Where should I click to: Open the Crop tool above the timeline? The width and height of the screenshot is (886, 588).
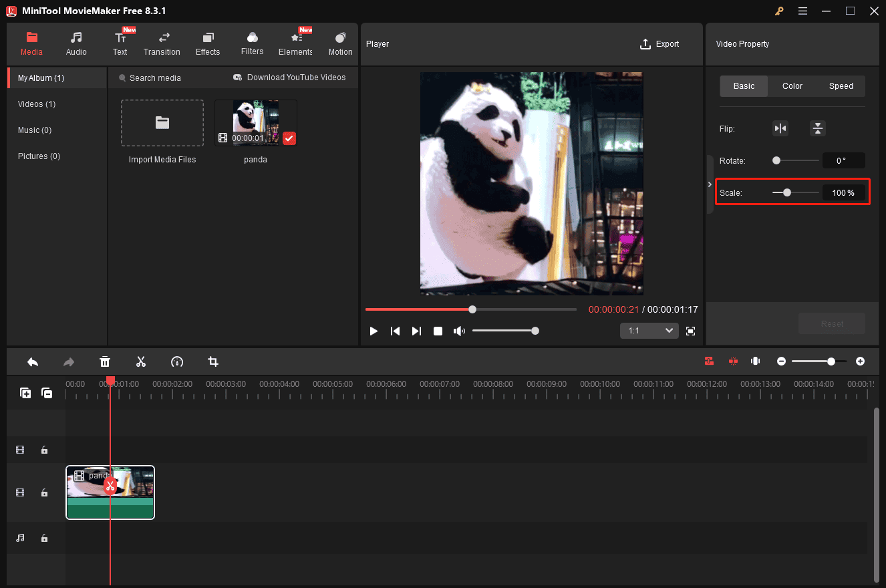point(213,361)
